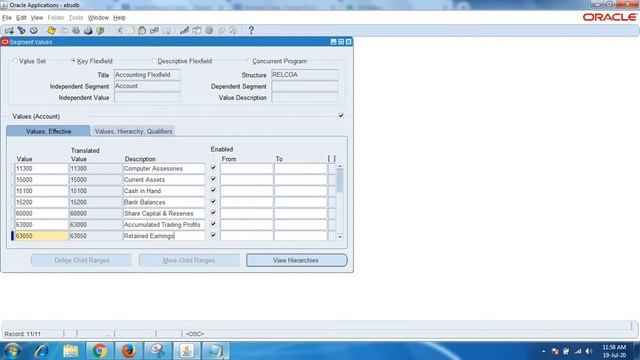This screenshot has width=640, height=360.
Task: Open the View menu
Action: coord(37,18)
